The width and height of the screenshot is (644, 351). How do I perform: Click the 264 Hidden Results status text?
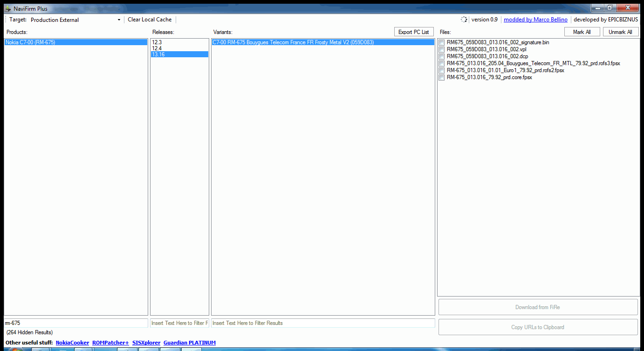pyautogui.click(x=29, y=332)
